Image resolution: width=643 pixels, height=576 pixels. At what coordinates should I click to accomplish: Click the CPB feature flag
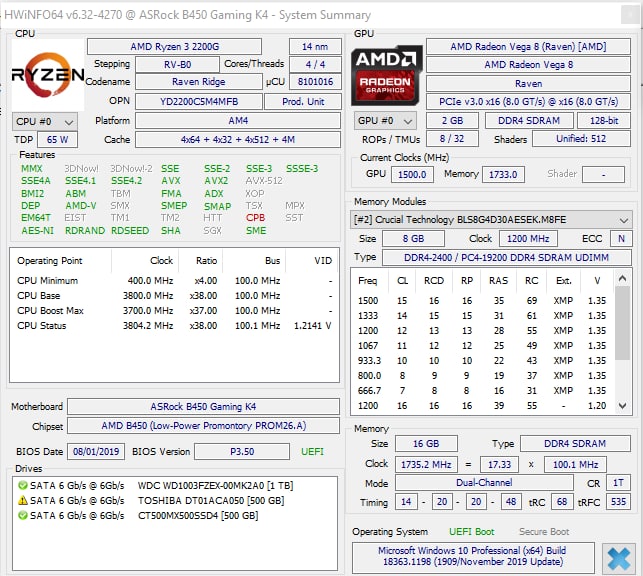click(255, 218)
